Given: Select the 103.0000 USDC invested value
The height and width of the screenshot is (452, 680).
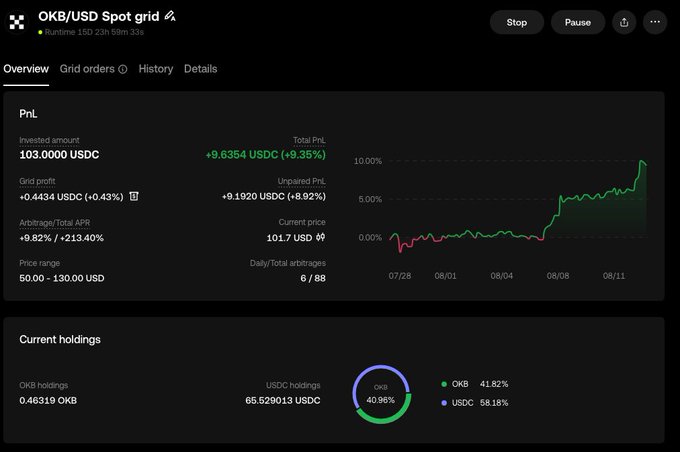Looking at the screenshot, I should click(59, 155).
